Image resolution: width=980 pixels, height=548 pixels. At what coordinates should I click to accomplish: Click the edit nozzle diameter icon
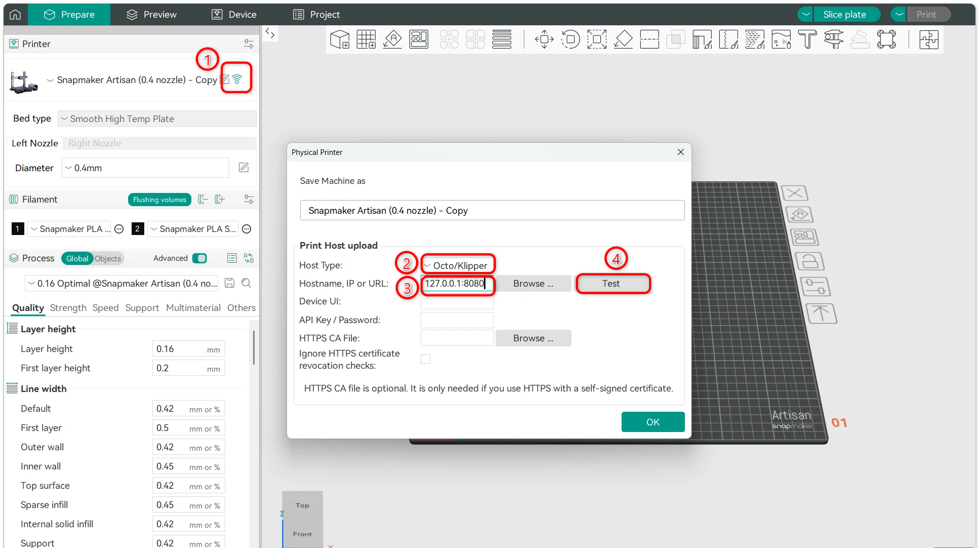[x=243, y=168]
